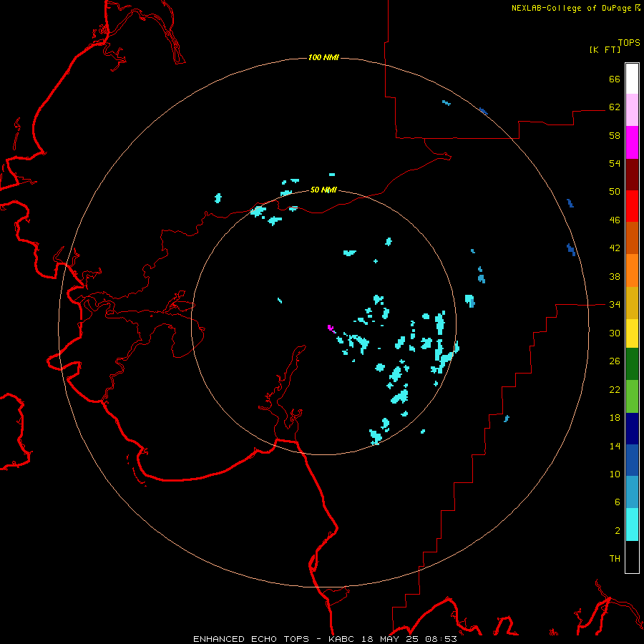Click the 08:53 timestamp in caption
Screen dimensions: 644x644
point(442,639)
